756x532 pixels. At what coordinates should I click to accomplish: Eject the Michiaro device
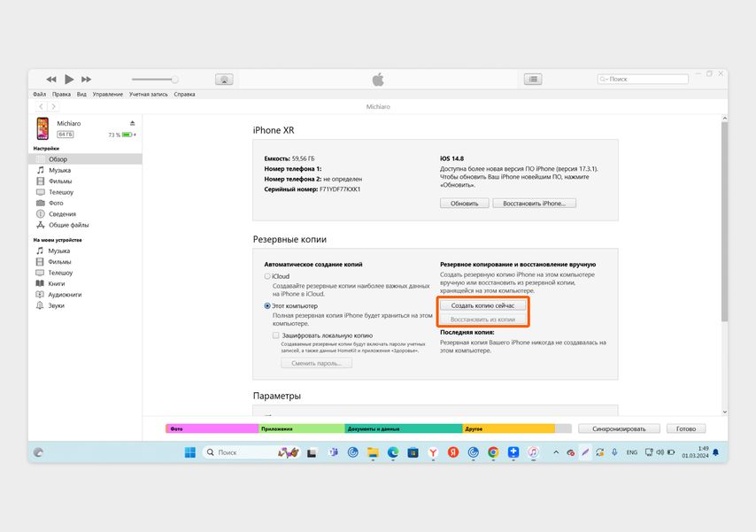133,123
